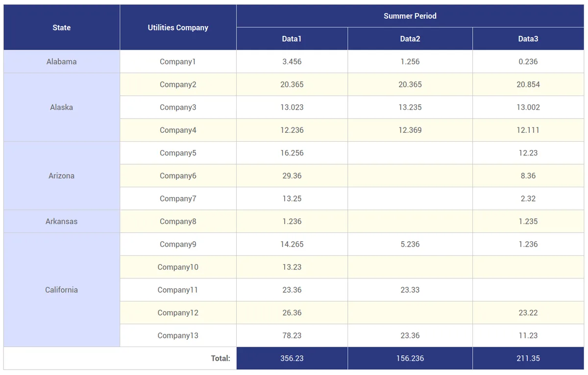Click the Company3 cell
Viewport: 588px width, 375px height.
[178, 107]
